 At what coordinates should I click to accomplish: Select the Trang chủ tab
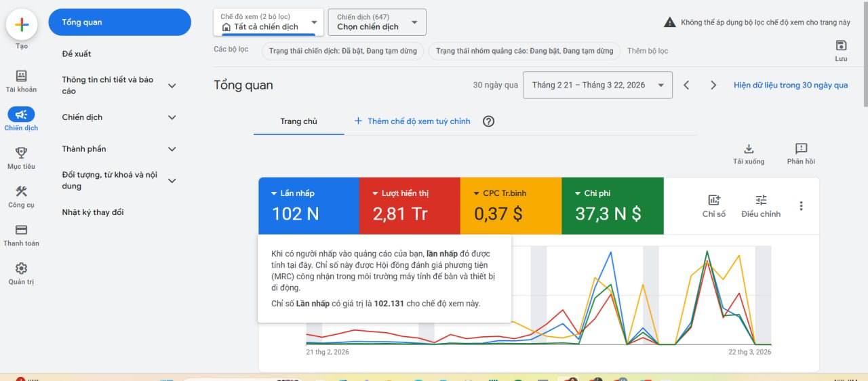[x=299, y=121]
